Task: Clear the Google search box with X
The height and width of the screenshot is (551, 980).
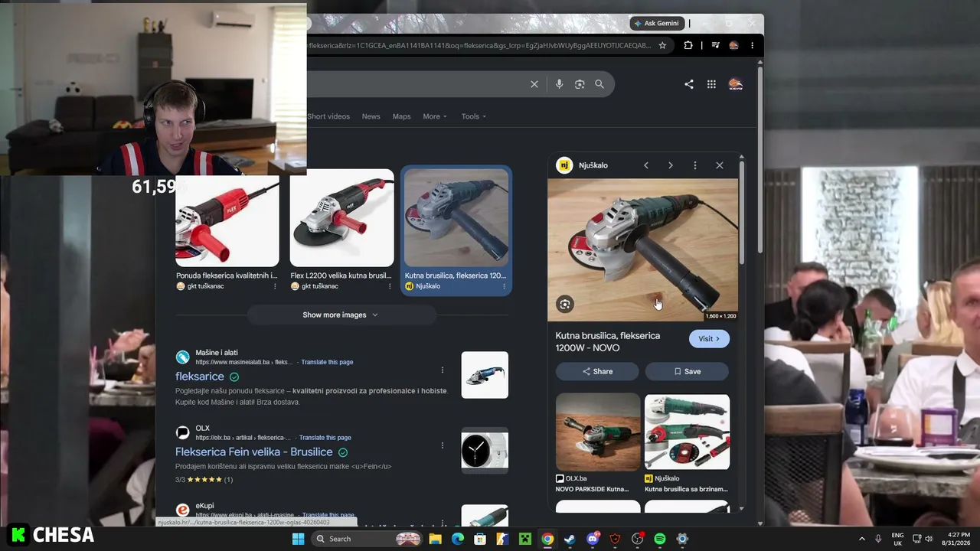Action: [534, 84]
